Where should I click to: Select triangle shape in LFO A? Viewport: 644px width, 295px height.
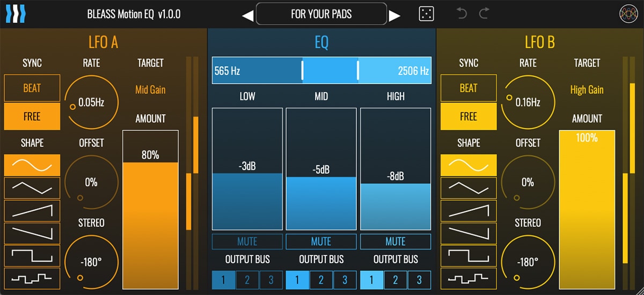[x=32, y=188]
